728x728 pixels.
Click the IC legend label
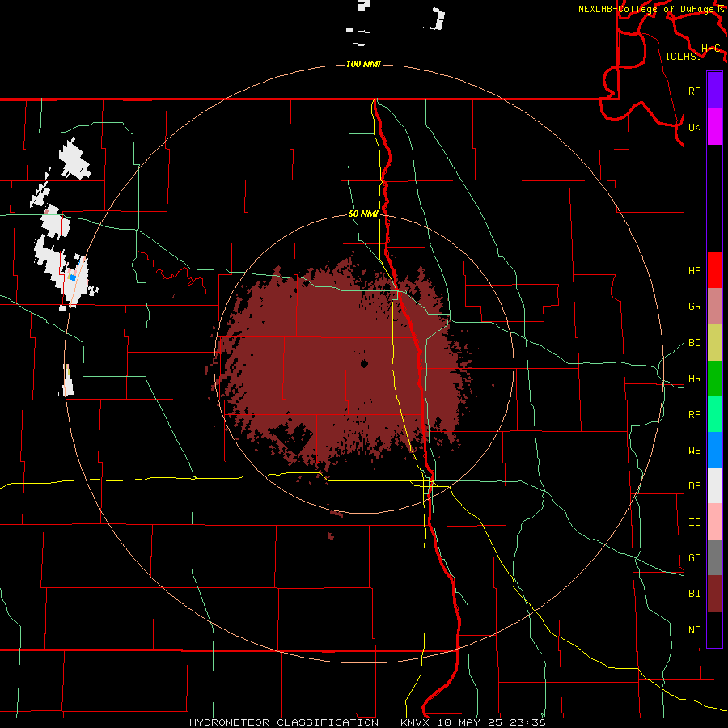(x=694, y=522)
